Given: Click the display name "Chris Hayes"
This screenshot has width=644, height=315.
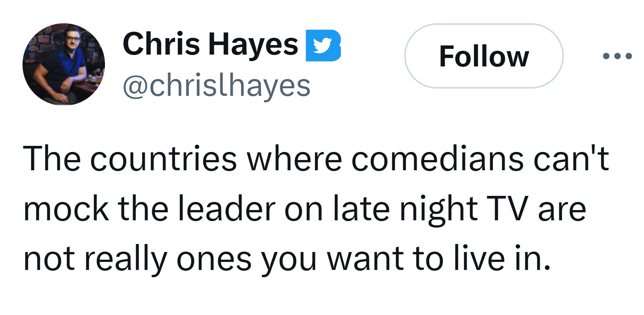Looking at the screenshot, I should [210, 44].
